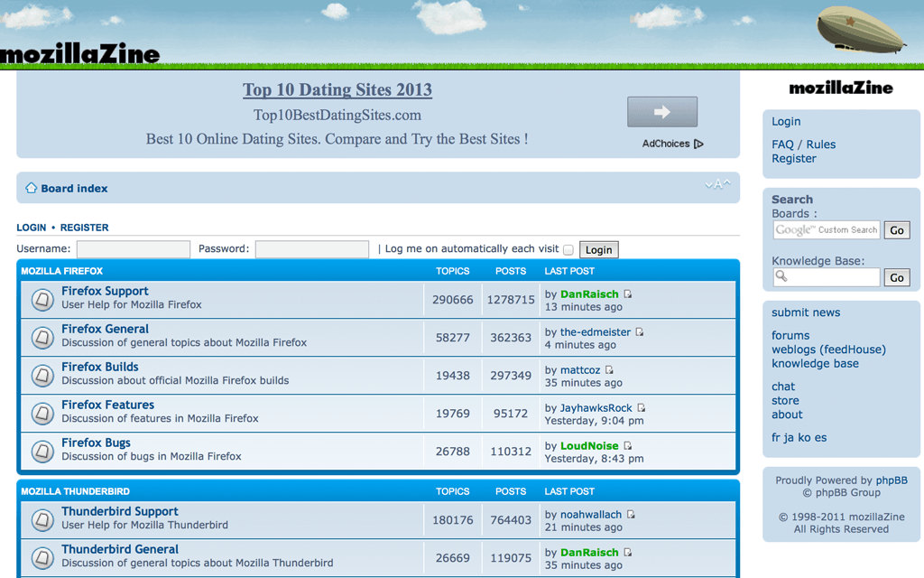Open the FAQ / Rules sidebar link
Viewport: 924px width, 578px height.
[803, 144]
